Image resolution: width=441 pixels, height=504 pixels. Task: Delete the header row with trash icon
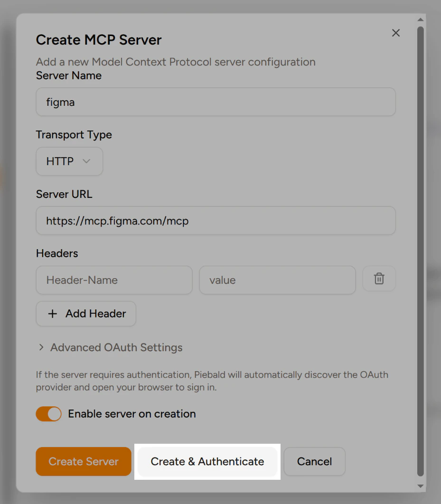coord(379,279)
